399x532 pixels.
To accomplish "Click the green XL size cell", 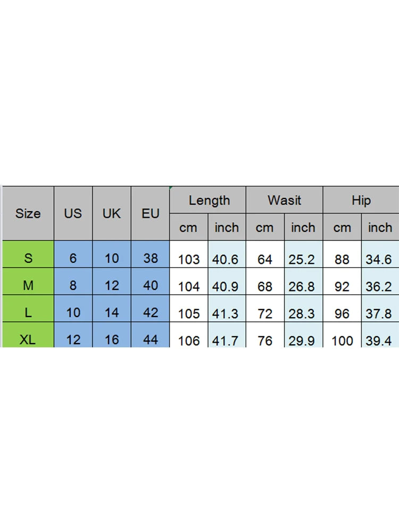I will (x=28, y=338).
